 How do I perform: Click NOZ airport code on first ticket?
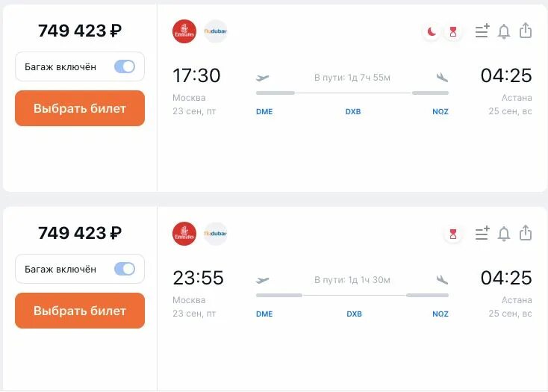(440, 112)
